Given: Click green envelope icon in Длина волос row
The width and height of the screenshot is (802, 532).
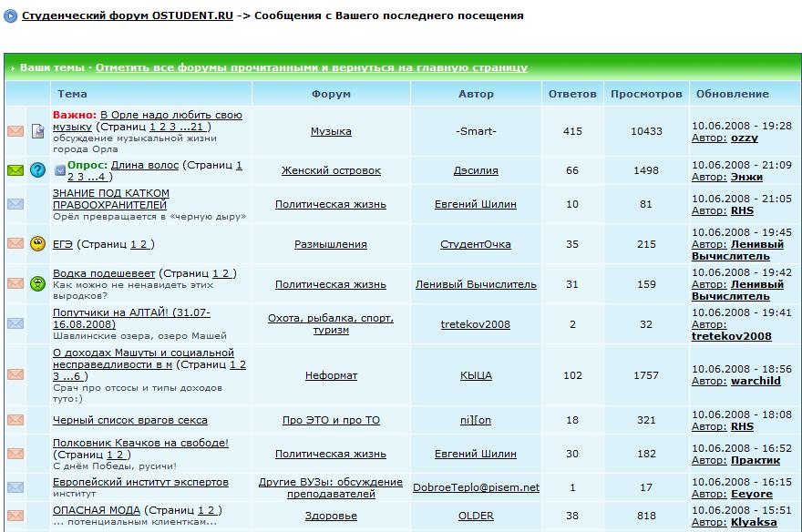Looking at the screenshot, I should pyautogui.click(x=15, y=170).
